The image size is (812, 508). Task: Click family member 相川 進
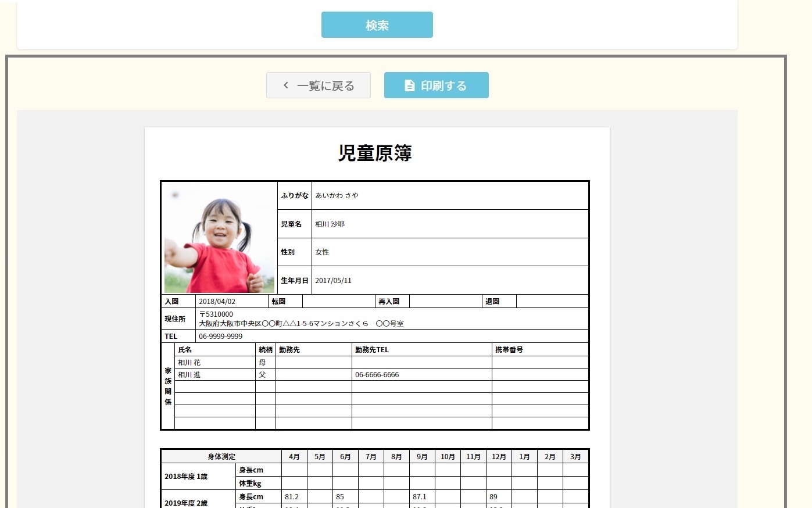pos(189,375)
